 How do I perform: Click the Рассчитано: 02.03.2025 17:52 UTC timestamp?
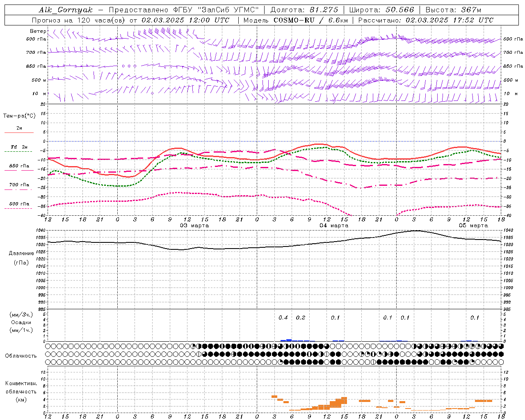coord(426,20)
